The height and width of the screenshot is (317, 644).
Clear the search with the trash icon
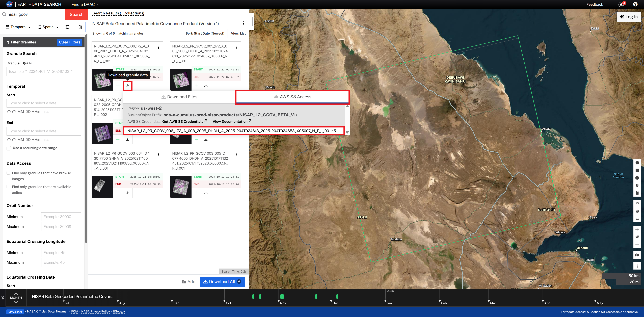80,27
